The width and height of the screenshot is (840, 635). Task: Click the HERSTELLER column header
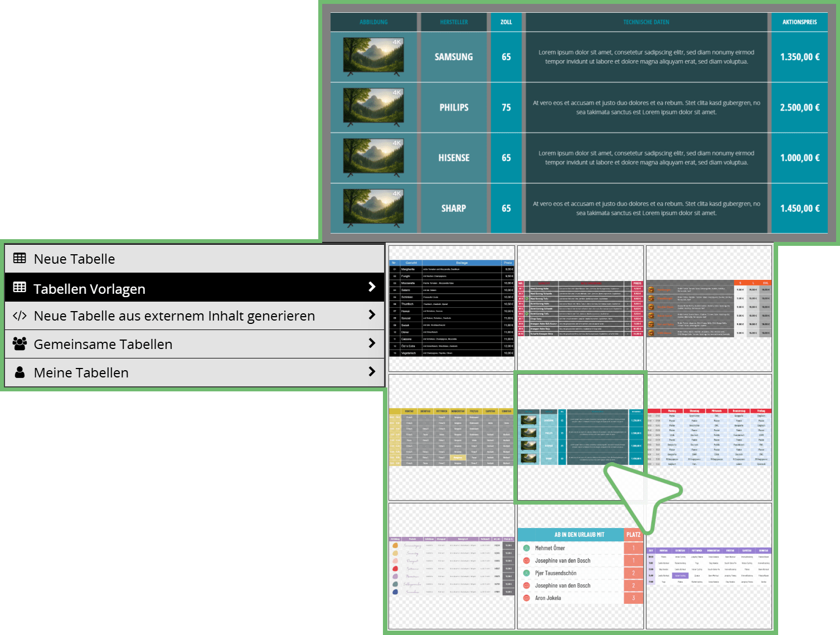tap(454, 22)
